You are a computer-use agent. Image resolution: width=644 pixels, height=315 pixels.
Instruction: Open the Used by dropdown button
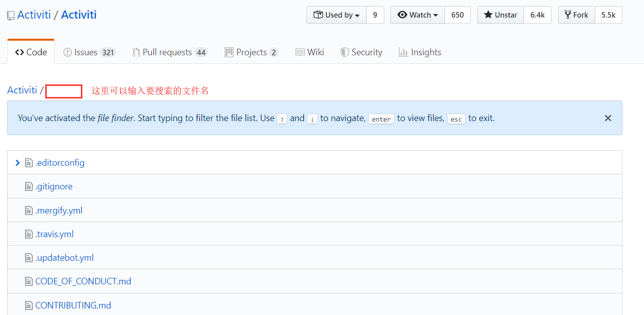(x=337, y=15)
